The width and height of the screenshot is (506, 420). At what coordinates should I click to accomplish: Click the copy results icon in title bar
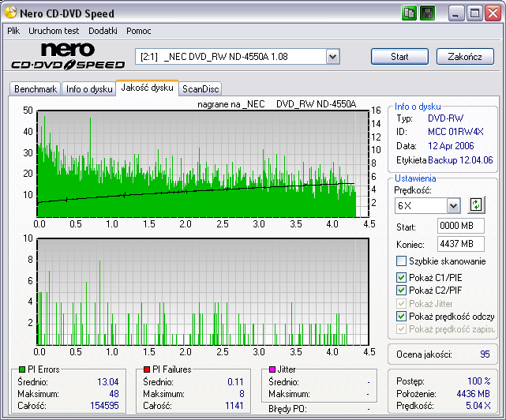point(410,13)
